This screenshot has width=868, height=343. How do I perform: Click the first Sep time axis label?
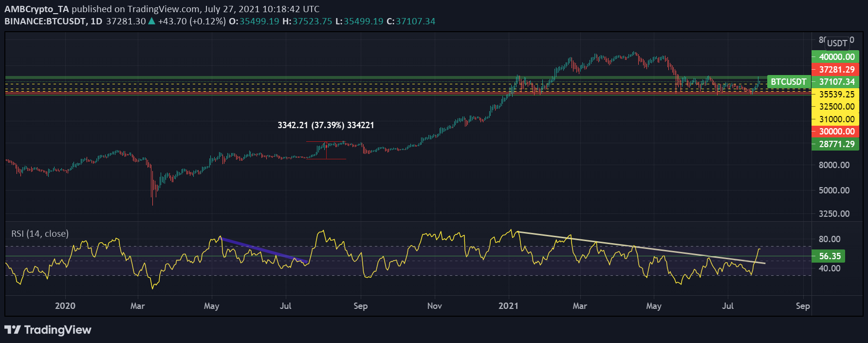click(360, 306)
